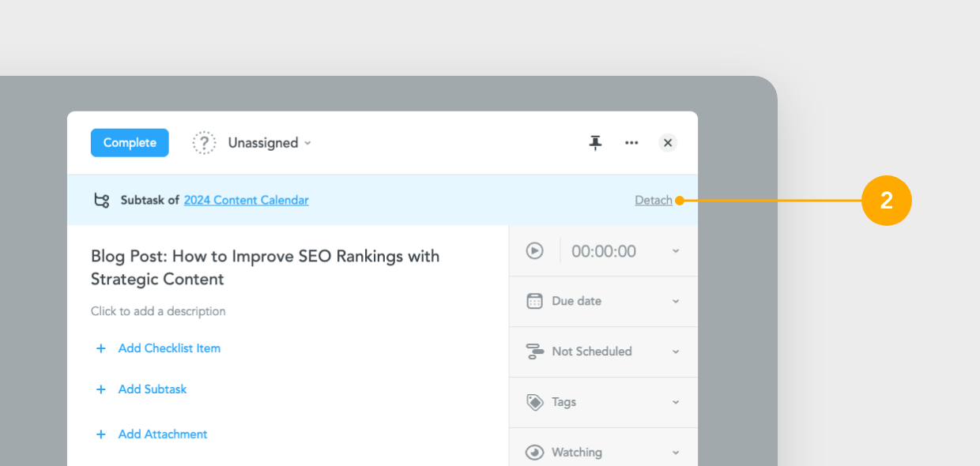This screenshot has width=980, height=466.
Task: Pin the task dialog
Action: (595, 143)
